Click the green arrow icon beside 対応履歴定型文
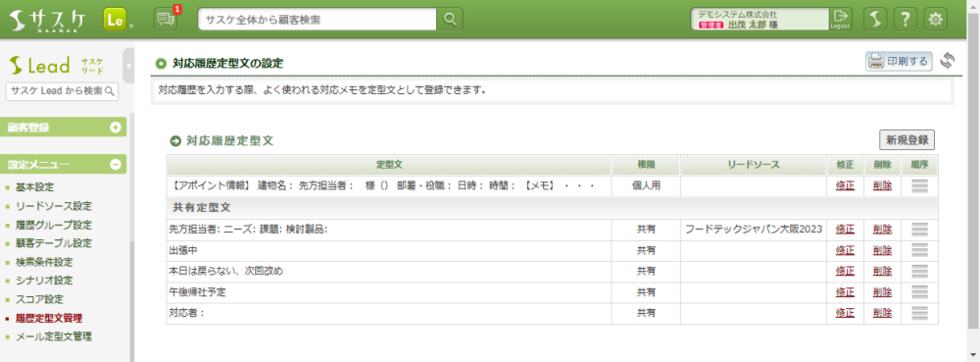The height and width of the screenshot is (362, 980). click(175, 141)
